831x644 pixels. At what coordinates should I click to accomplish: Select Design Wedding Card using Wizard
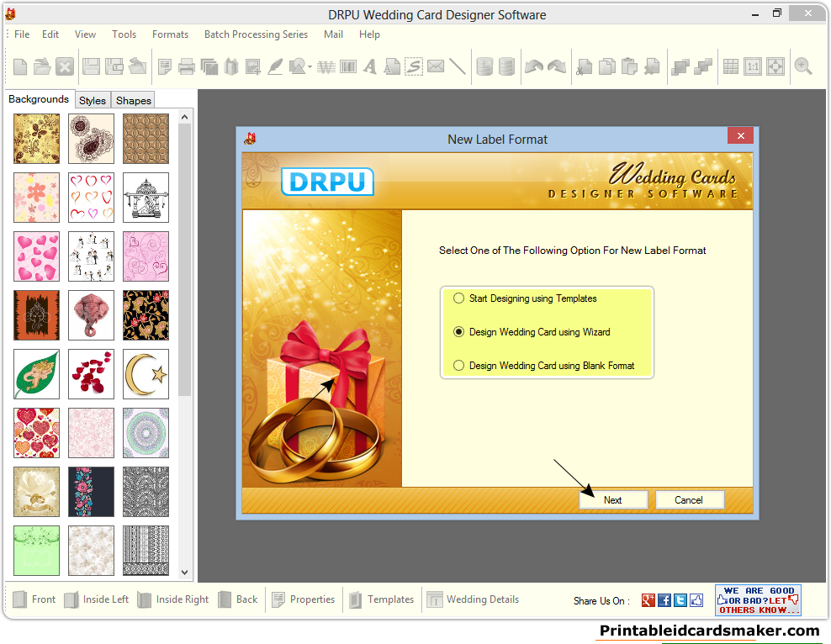tap(532, 332)
